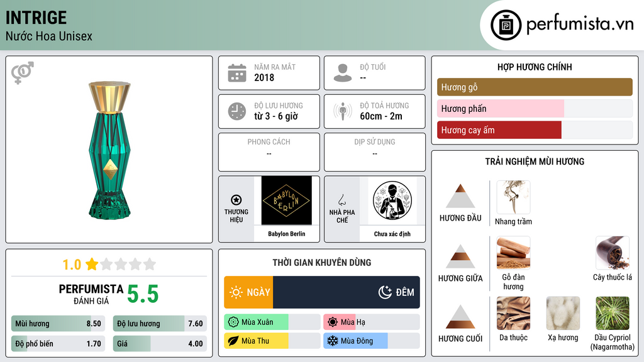Image resolution: width=644 pixels, height=362 pixels.
Task: Click the sillage icon for Độ toả hương
Action: 343,111
